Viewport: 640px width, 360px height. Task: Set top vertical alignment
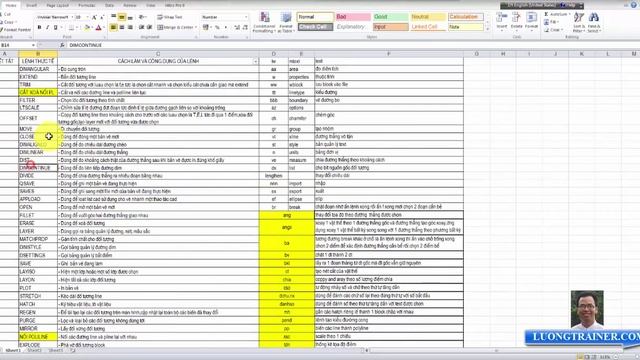(x=113, y=17)
